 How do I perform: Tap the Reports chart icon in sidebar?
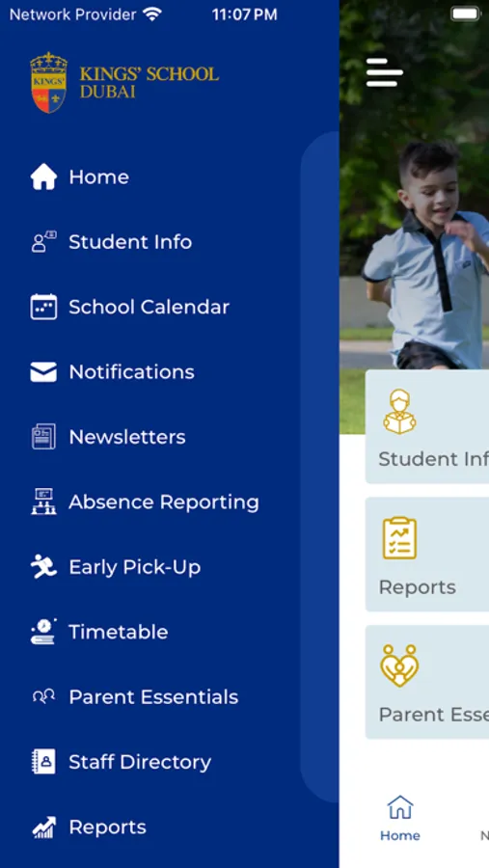(x=43, y=827)
